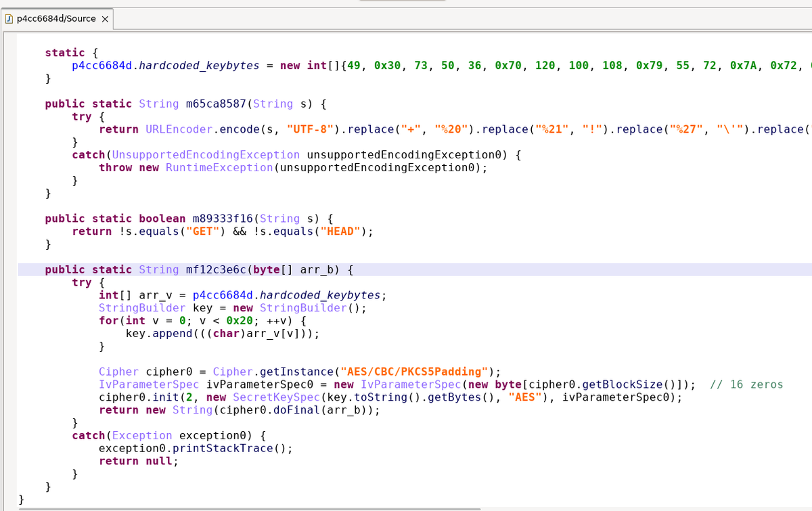Click the "HEAD" string literal
Viewport: 812px width, 511px height.
point(340,231)
